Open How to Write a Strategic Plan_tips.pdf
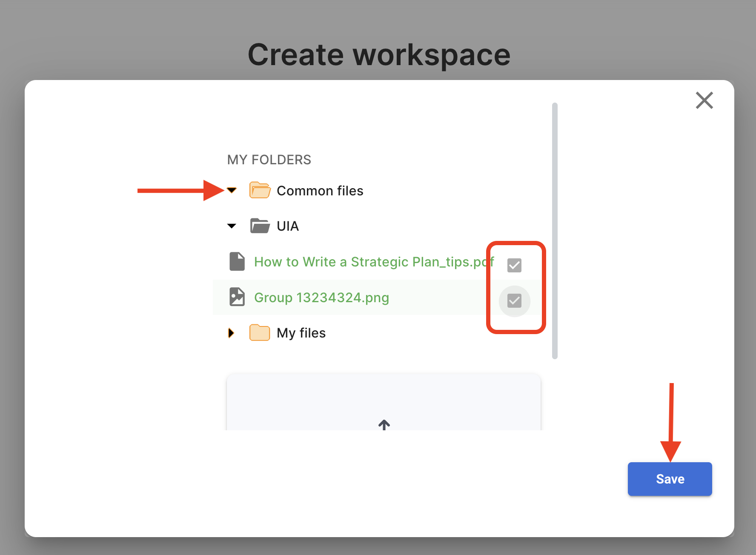Screen dimensions: 756x555 pos(373,262)
